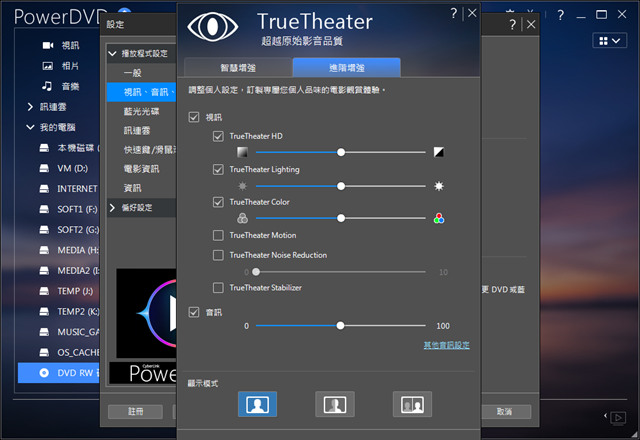This screenshot has width=640, height=440.
Task: Adjust TrueTheater Lighting slider handle
Action: coord(341,186)
